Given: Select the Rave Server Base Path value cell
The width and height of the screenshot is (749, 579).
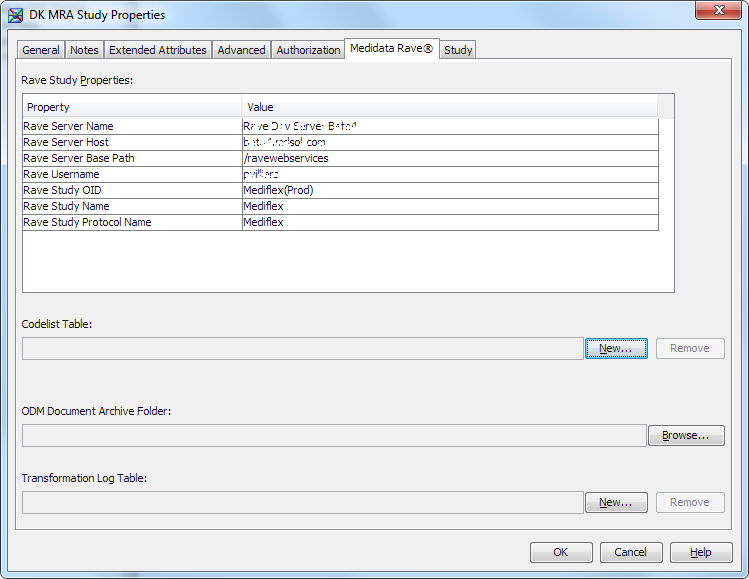Looking at the screenshot, I should 450,158.
